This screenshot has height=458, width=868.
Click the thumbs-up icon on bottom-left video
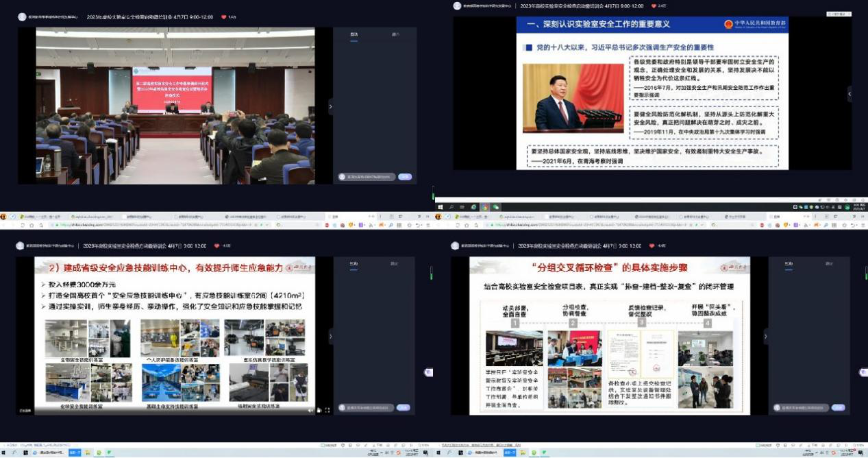[319, 410]
